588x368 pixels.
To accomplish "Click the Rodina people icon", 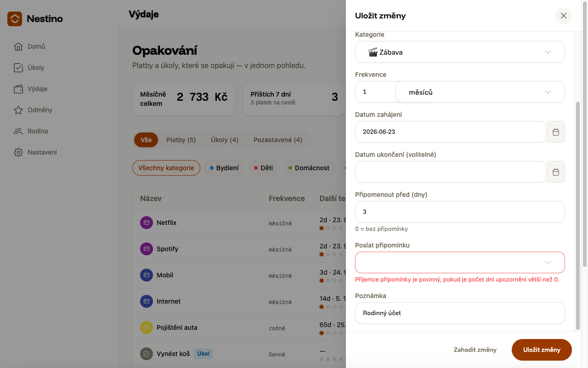I will 18,131.
